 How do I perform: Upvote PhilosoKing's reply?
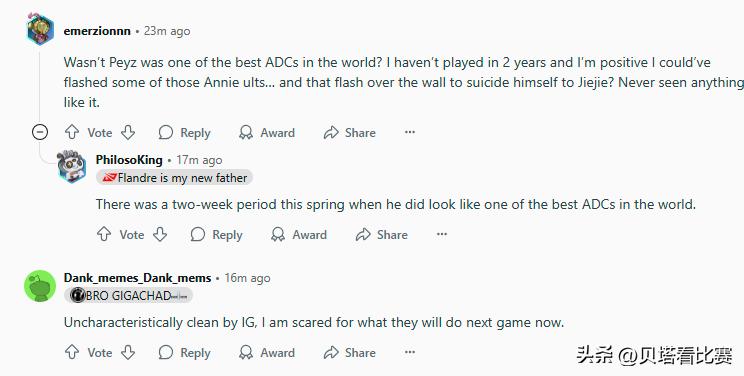coord(104,234)
